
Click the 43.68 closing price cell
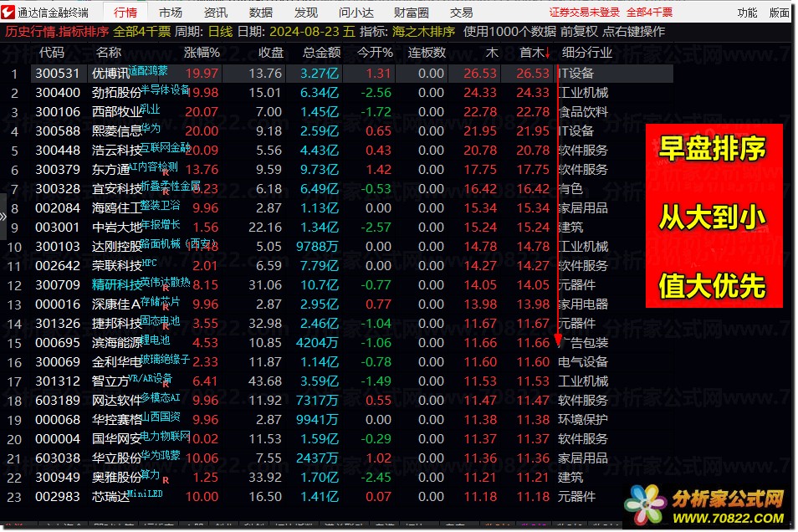coord(265,381)
